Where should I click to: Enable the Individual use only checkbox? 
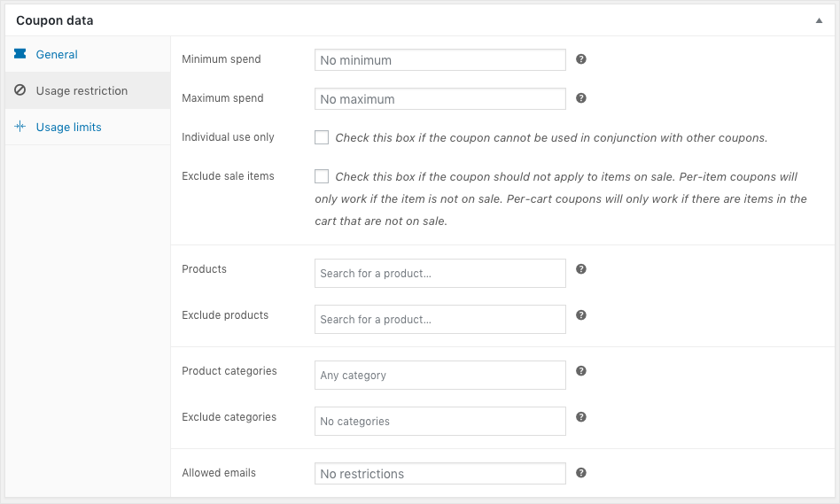click(x=322, y=137)
